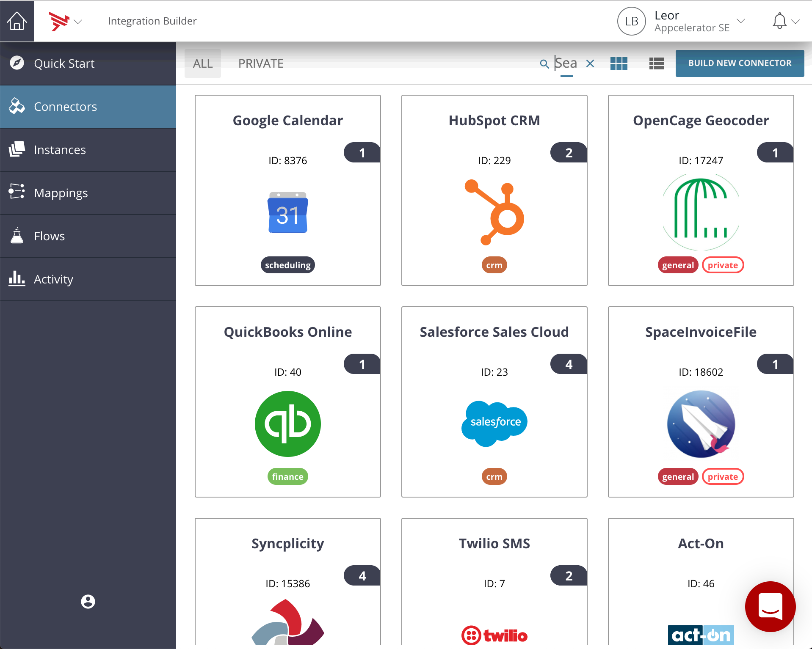Click the OpenCage Geocoder instance count badge
The image size is (812, 649).
pos(775,152)
